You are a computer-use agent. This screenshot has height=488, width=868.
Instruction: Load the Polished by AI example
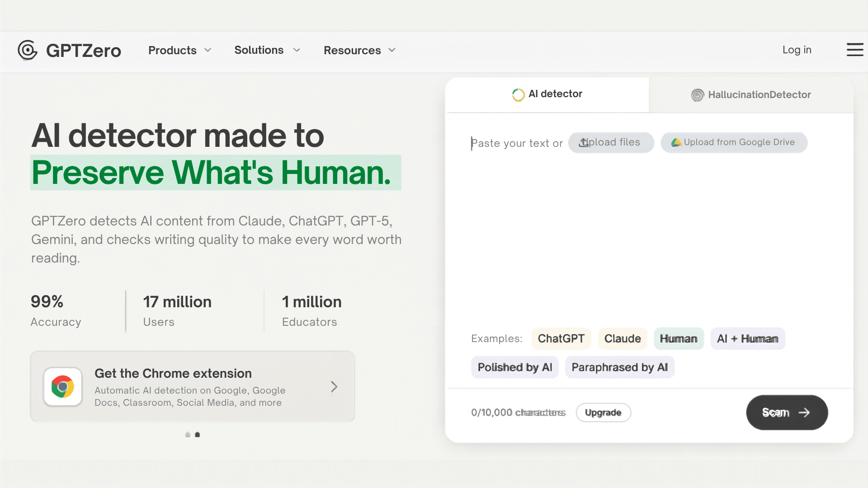point(515,367)
